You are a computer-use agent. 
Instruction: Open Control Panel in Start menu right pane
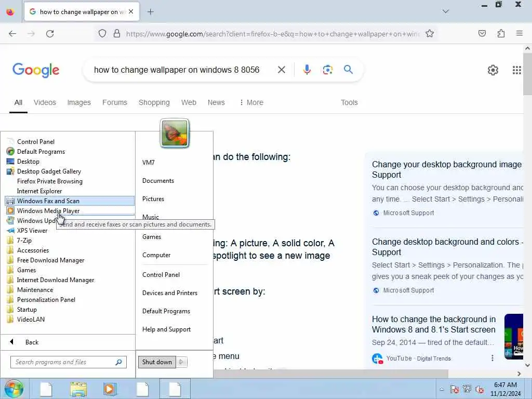(x=161, y=274)
